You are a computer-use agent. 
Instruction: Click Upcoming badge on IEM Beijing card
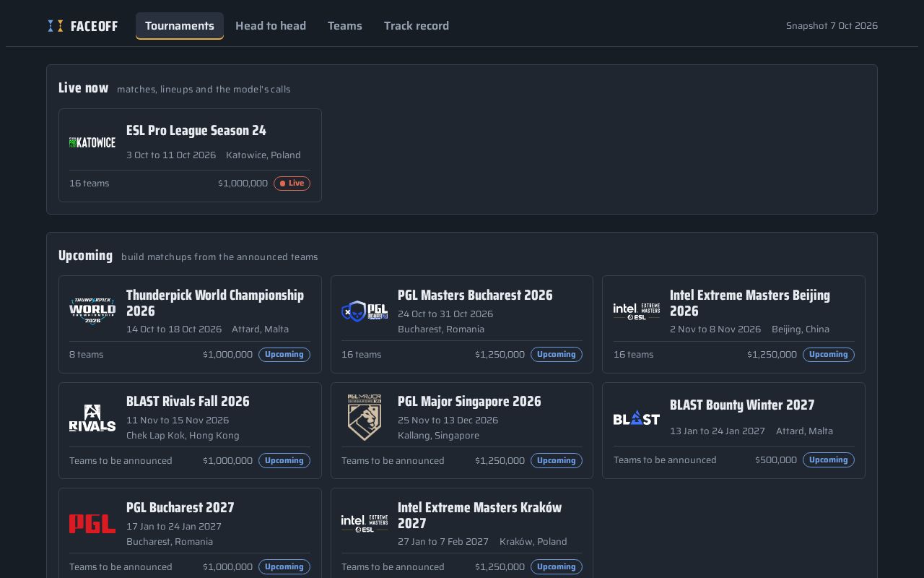pos(829,355)
